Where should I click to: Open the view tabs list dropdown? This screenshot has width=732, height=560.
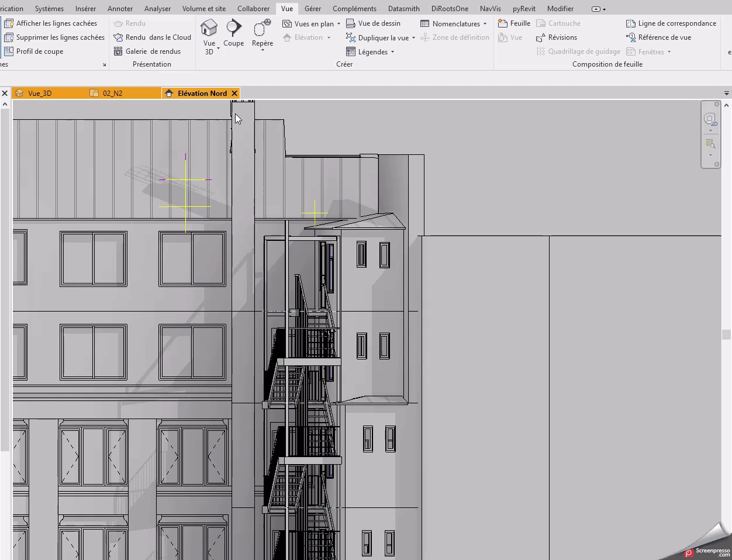point(727,93)
